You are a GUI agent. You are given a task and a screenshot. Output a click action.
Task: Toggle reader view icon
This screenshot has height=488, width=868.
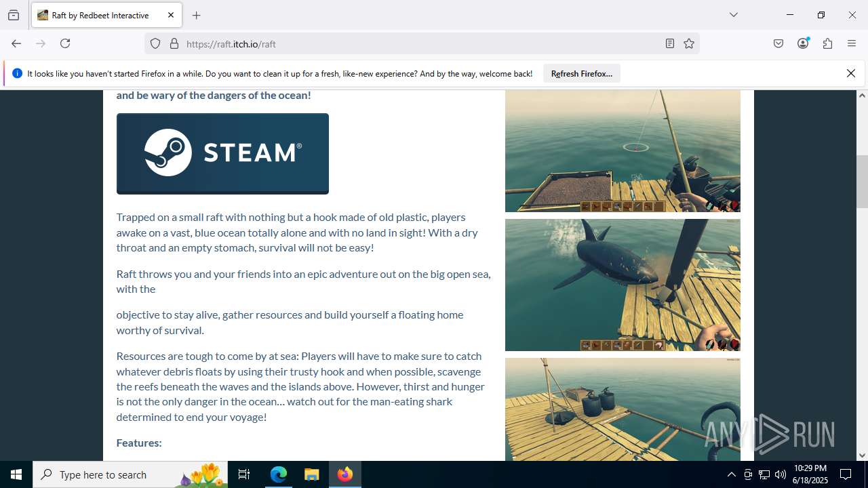click(670, 43)
